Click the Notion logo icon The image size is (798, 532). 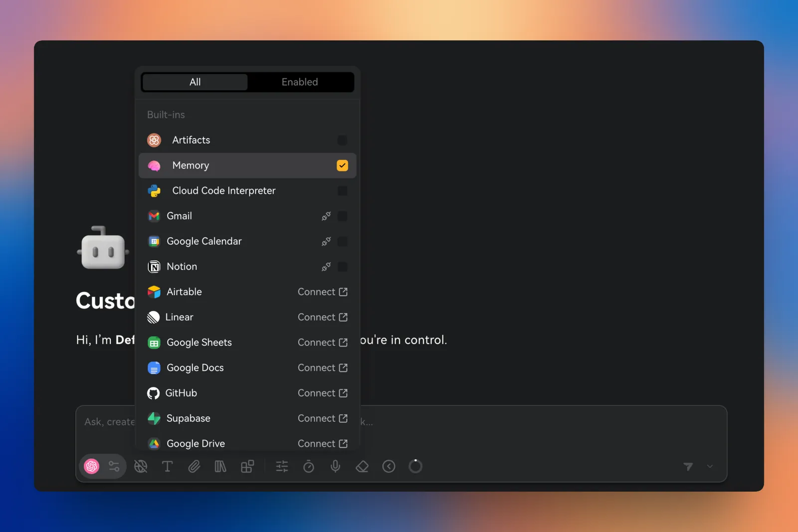[x=154, y=267]
